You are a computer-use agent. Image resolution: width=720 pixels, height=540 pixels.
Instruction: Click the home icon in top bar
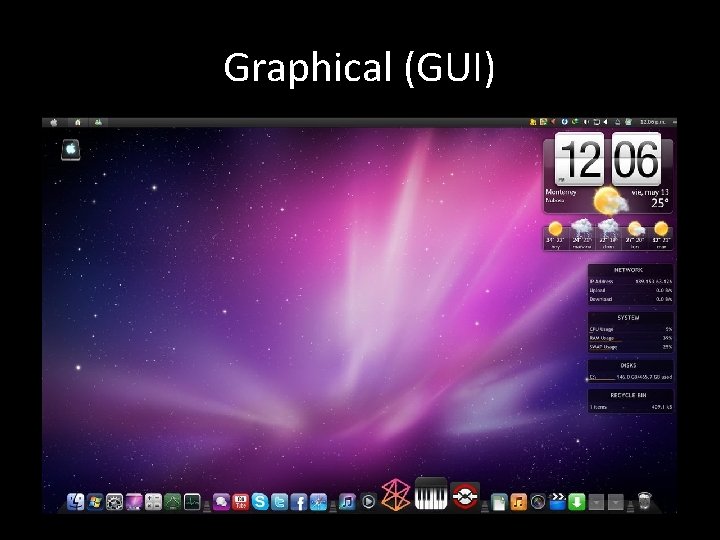(x=78, y=122)
